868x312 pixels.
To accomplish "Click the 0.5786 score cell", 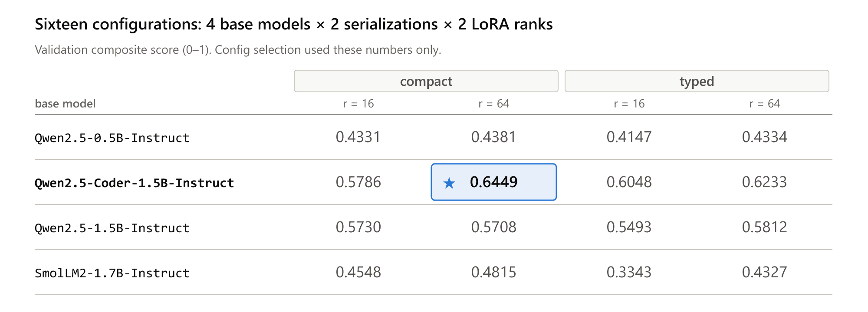I will [358, 182].
